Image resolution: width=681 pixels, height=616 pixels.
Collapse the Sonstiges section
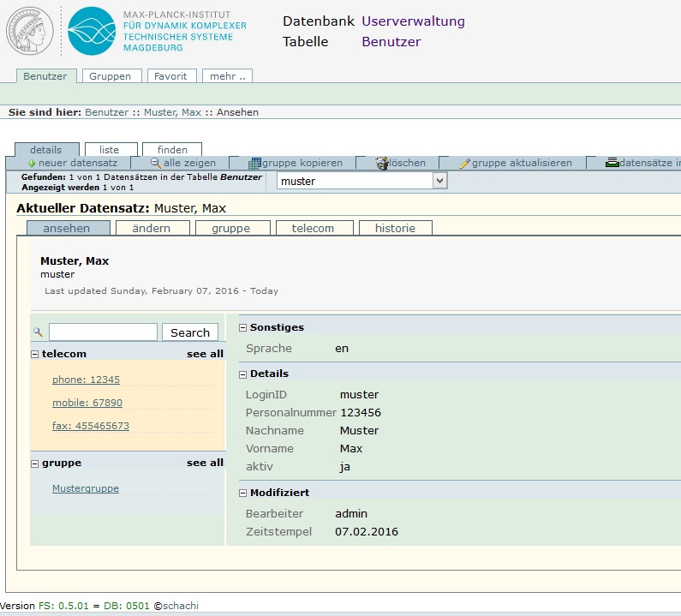242,327
